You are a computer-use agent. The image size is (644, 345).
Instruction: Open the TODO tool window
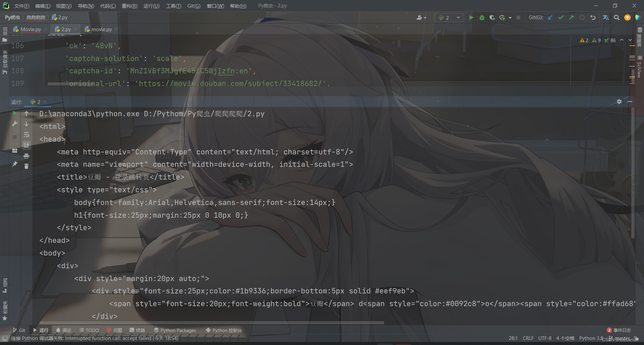(89, 330)
